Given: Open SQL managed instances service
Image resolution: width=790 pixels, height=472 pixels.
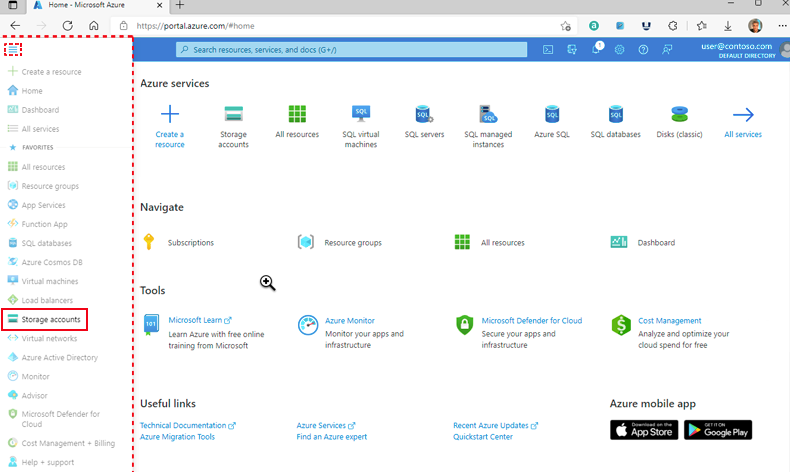Looking at the screenshot, I should tap(488, 126).
